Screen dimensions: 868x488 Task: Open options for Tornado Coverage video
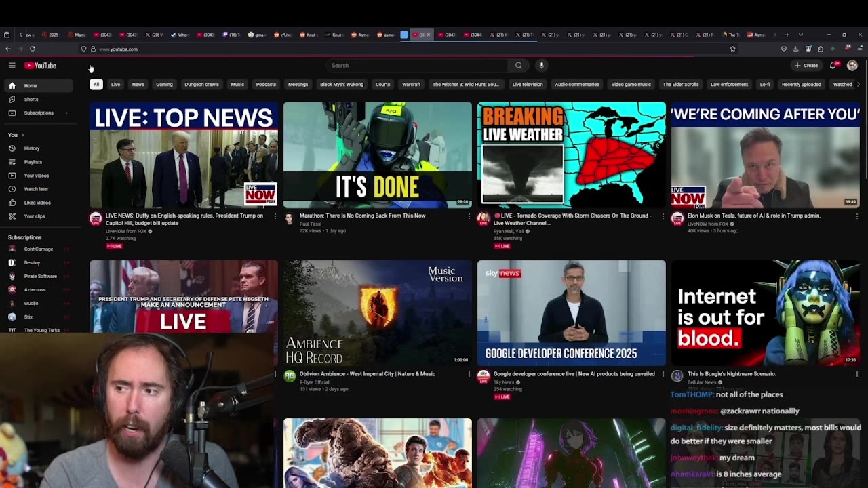[663, 216]
